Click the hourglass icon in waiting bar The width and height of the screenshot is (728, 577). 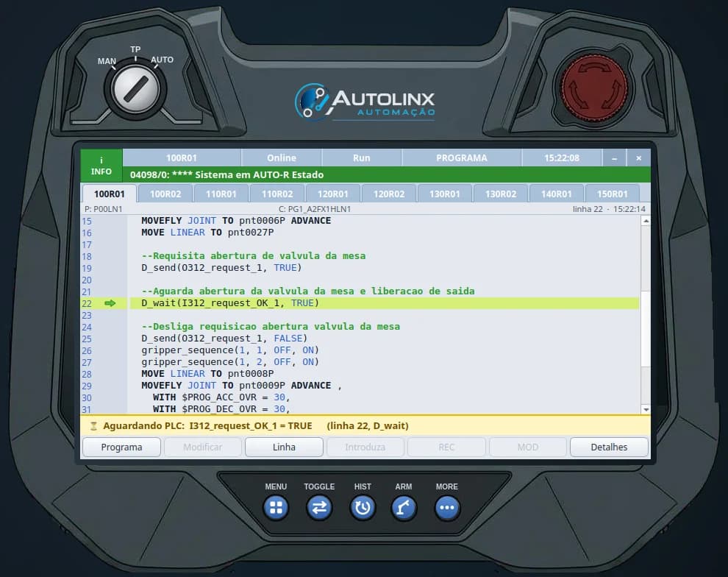pyautogui.click(x=93, y=426)
